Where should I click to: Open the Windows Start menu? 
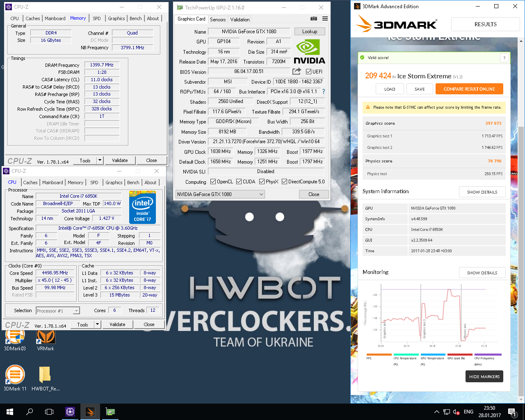coord(10,412)
